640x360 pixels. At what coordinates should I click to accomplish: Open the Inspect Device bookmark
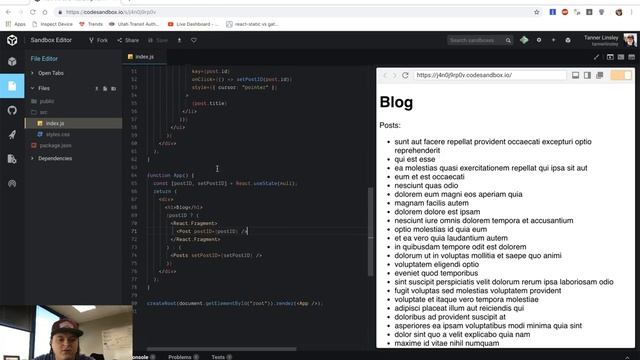(52, 24)
